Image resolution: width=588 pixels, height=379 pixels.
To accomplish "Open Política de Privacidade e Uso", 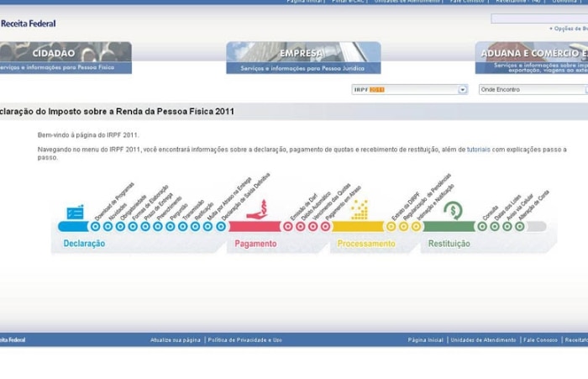I will [x=245, y=340].
